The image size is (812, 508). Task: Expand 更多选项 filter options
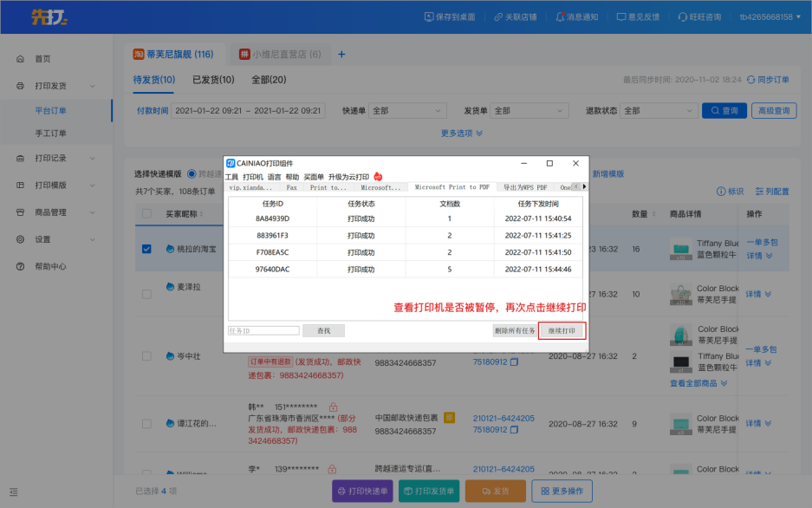point(462,134)
